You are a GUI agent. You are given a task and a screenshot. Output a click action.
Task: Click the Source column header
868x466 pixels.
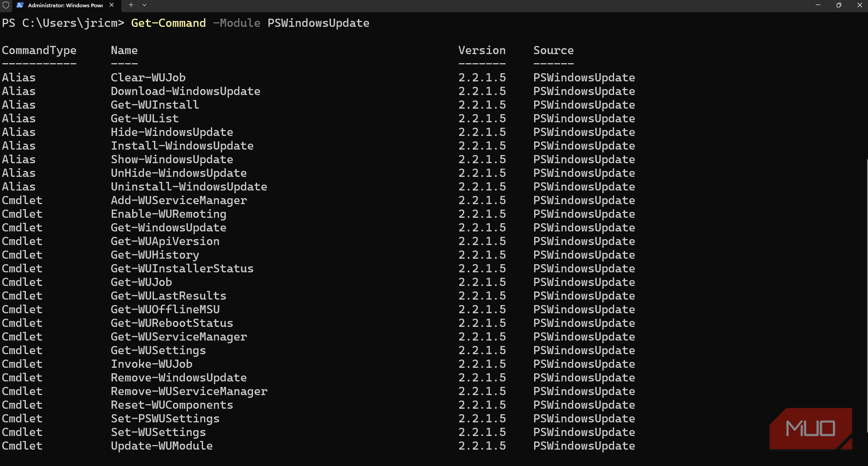pyautogui.click(x=553, y=50)
